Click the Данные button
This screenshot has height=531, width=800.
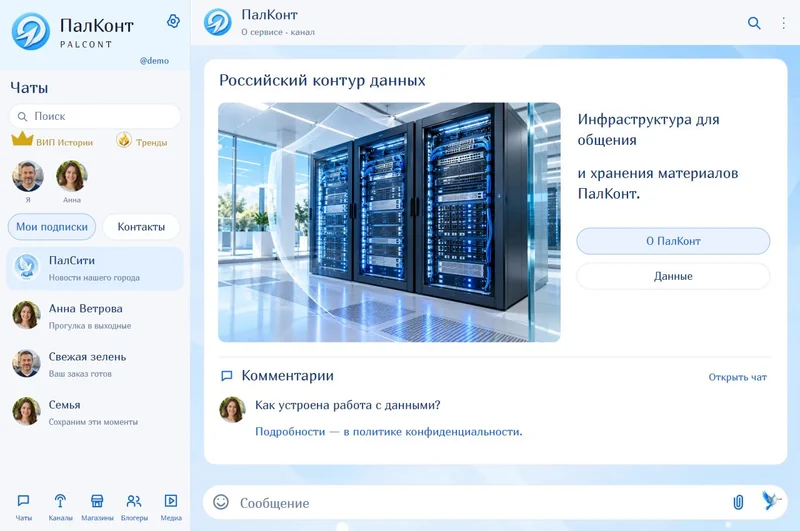click(x=673, y=276)
